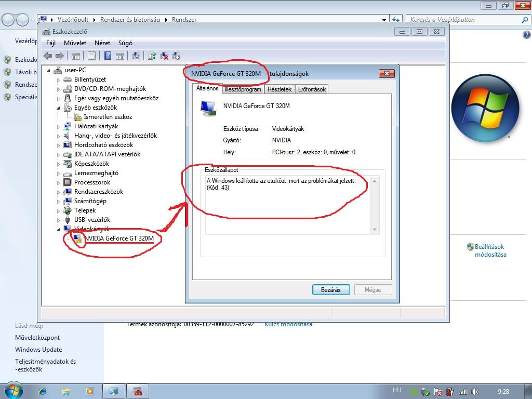532x399 pixels.
Task: Open Internet Explorer from the taskbar
Action: (43, 391)
